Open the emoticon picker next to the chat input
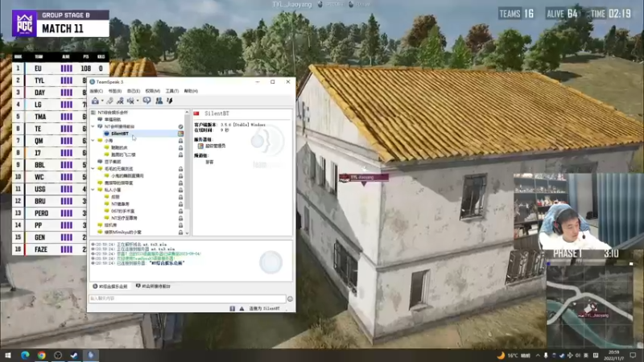The image size is (644, 362). [290, 298]
